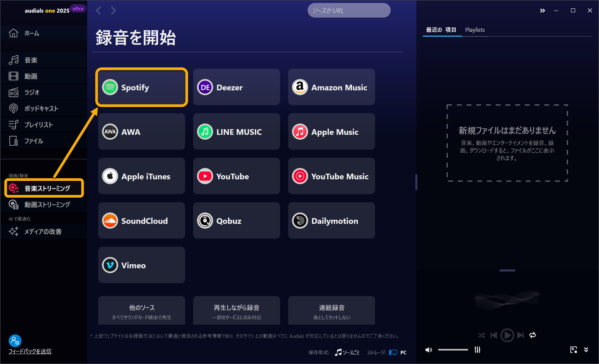Pop out the player view icon
Screen dimensions: 599x364
pyautogui.click(x=574, y=350)
